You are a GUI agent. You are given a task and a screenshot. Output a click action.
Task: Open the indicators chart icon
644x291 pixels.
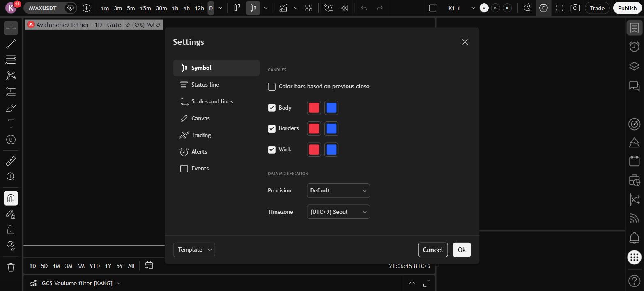pyautogui.click(x=283, y=8)
